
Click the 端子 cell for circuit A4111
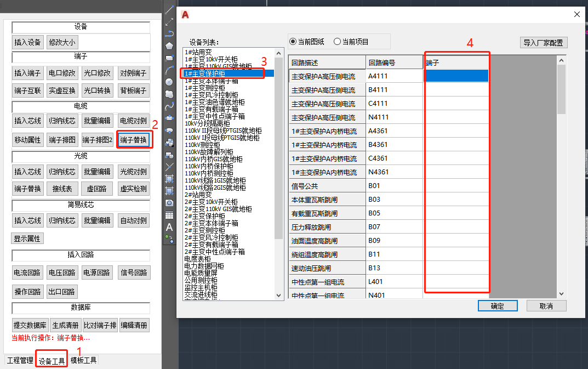tap(456, 76)
